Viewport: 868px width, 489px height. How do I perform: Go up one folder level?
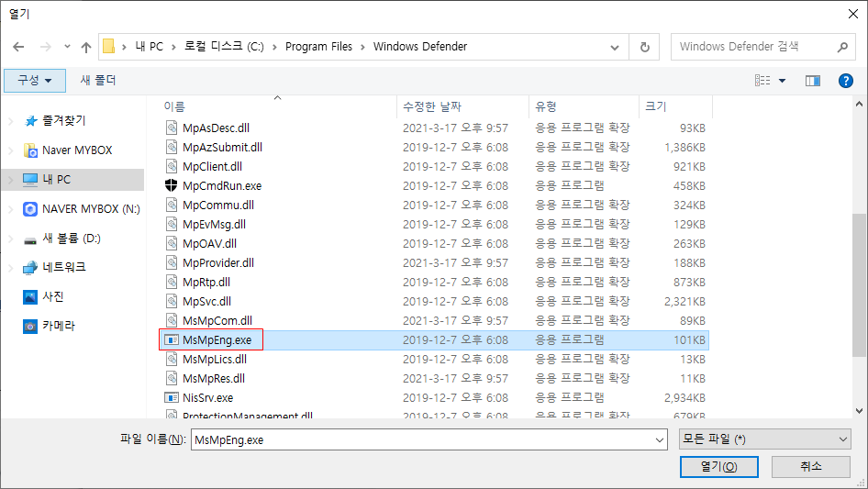point(86,47)
